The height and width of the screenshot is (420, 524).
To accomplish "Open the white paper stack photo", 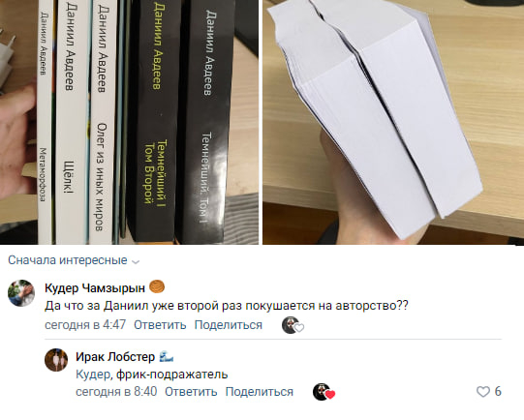I will point(393,122).
